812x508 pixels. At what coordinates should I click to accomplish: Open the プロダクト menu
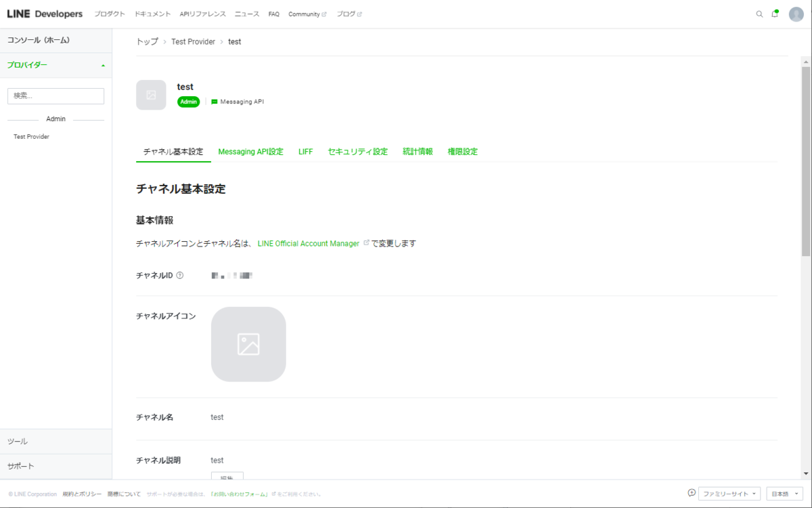pos(110,14)
